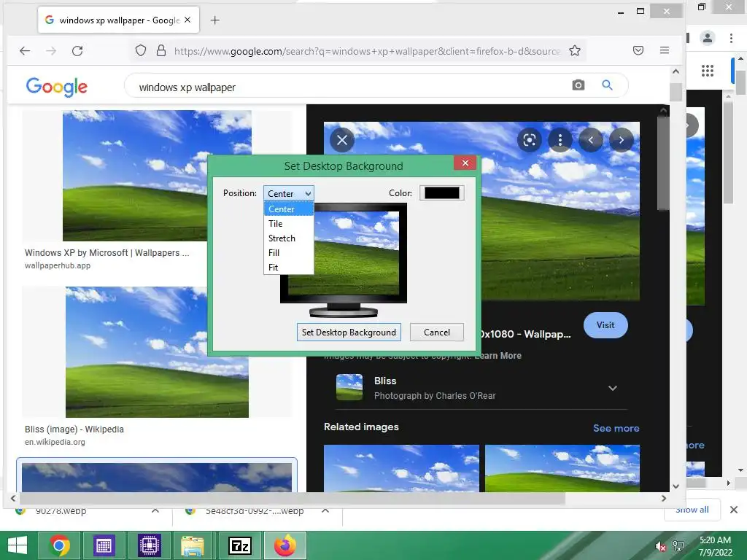This screenshot has width=747, height=560.
Task: Open Google Lens on the preview image
Action: (x=530, y=140)
